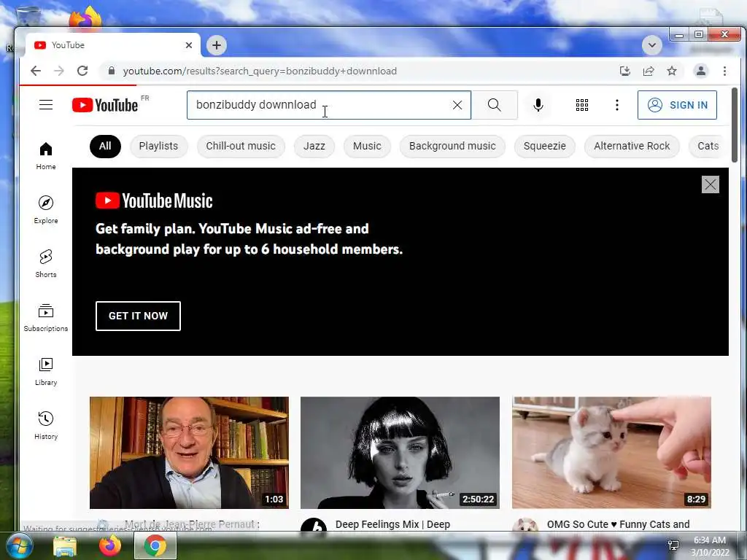Screen dimensions: 747x560
Task: Select the Squeezie filter chip
Action: (x=544, y=146)
